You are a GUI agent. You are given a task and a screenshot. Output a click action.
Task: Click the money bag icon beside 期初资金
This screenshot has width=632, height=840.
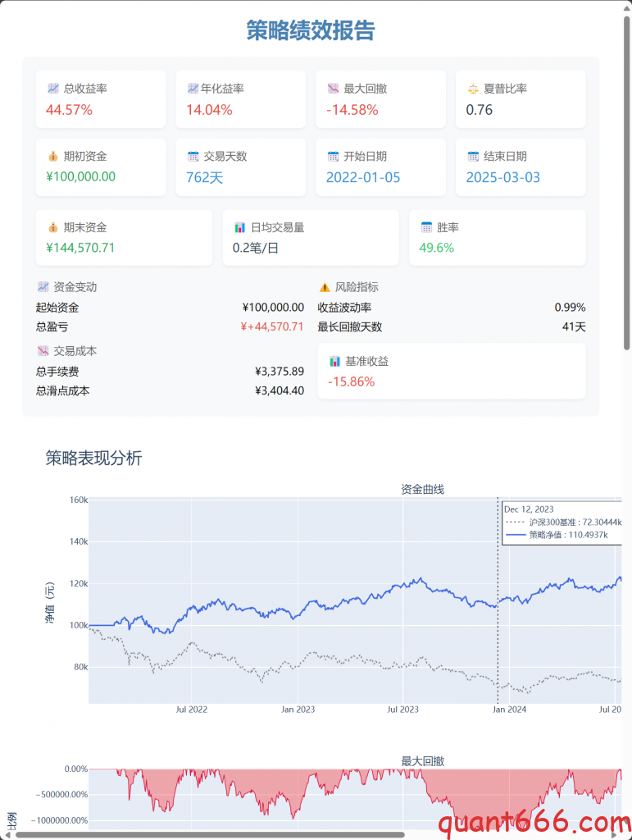[52, 157]
